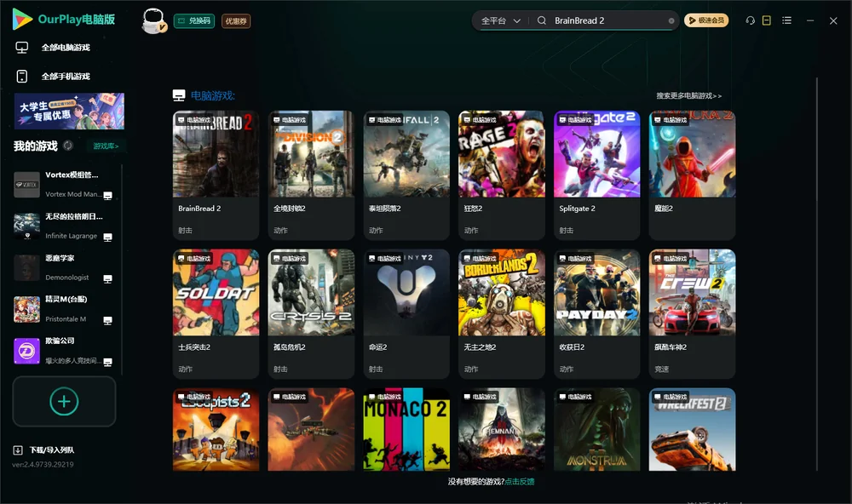
Task: Open the Splitgate 2 game card
Action: pyautogui.click(x=597, y=175)
